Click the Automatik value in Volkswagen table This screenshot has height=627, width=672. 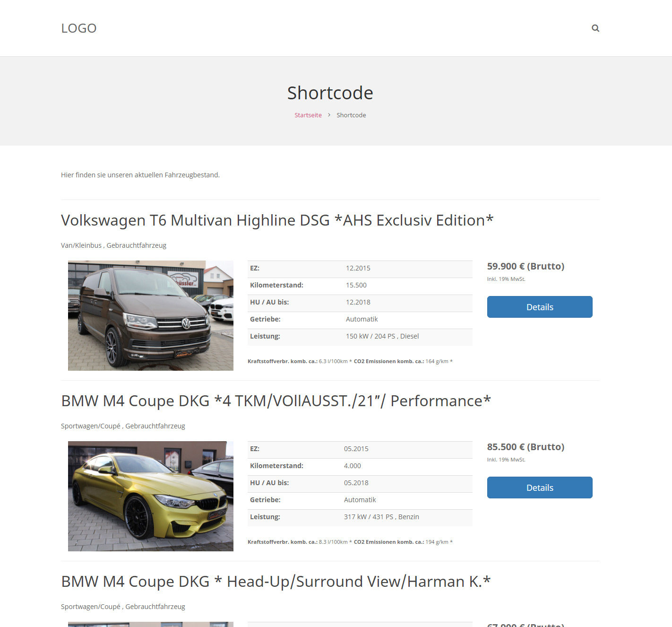pos(362,319)
